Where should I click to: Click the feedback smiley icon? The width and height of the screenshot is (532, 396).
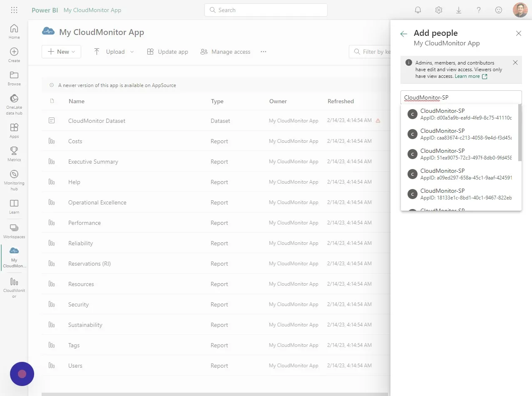click(x=499, y=10)
